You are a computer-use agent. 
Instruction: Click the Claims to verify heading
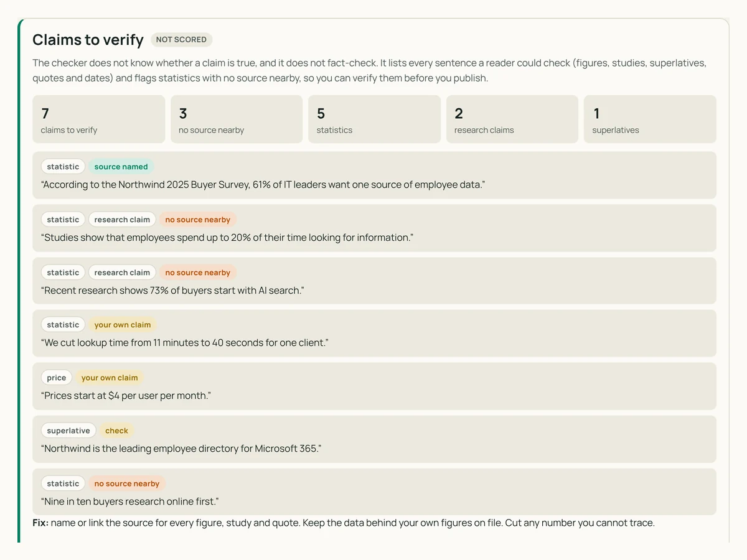click(88, 40)
